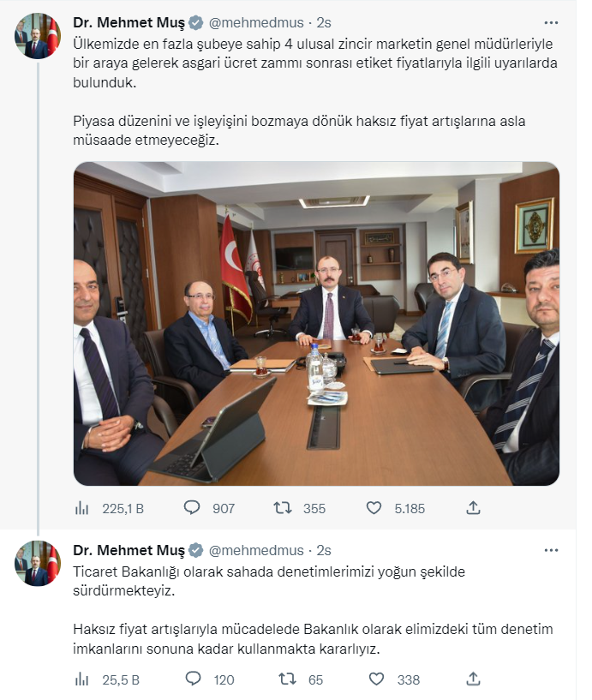The width and height of the screenshot is (592, 700).
Task: Like the first tweet with 5.185 likes
Action: coord(374,507)
